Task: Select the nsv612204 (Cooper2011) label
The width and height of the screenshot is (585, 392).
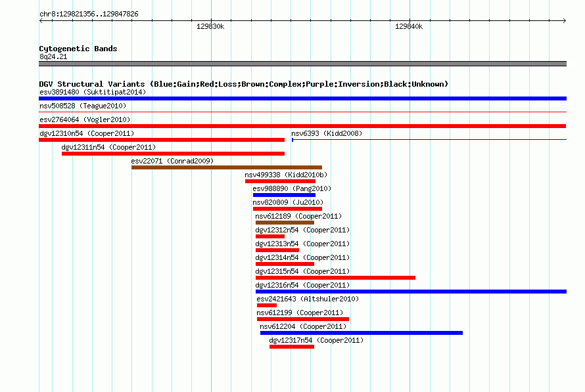Action: 303,326
